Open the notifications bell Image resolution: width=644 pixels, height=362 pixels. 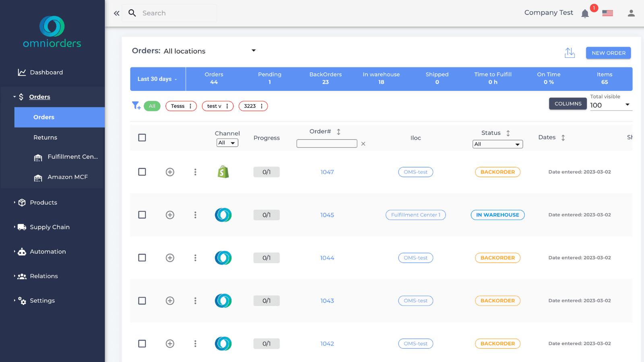point(585,13)
